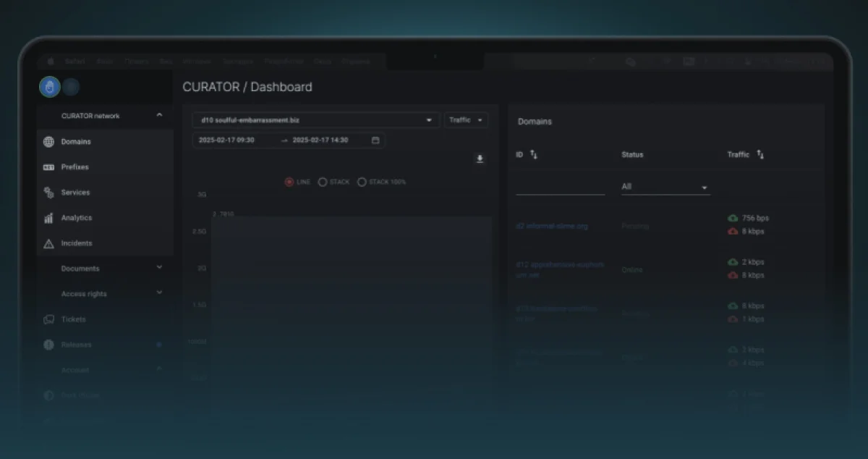This screenshot has width=868, height=459.
Task: Click the Online status of d12 row
Action: coord(632,270)
